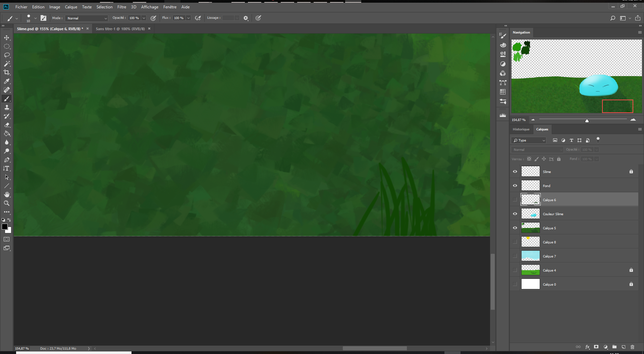Switch to the Historique tab
Screen dimensions: 644x354
pos(521,129)
